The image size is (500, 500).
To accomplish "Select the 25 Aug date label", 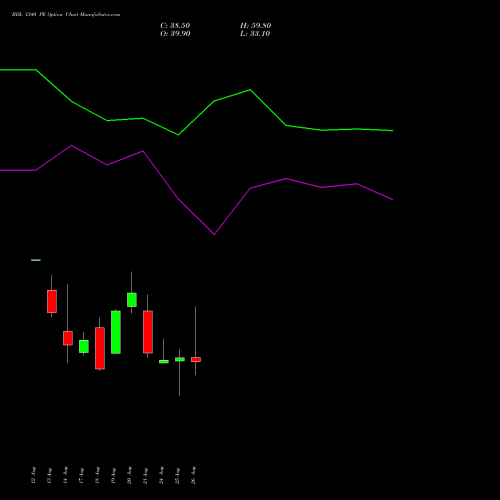I will click(x=177, y=475).
